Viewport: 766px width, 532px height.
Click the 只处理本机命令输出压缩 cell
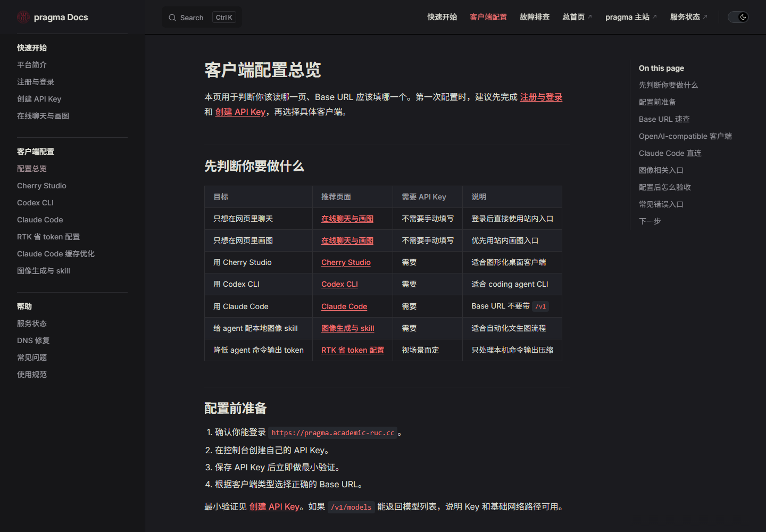point(512,350)
